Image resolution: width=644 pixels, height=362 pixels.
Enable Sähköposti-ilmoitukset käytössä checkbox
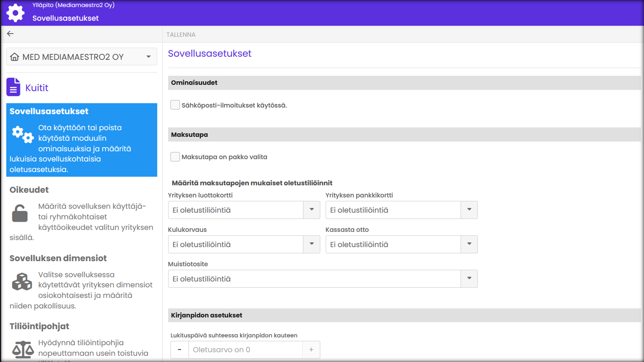175,105
